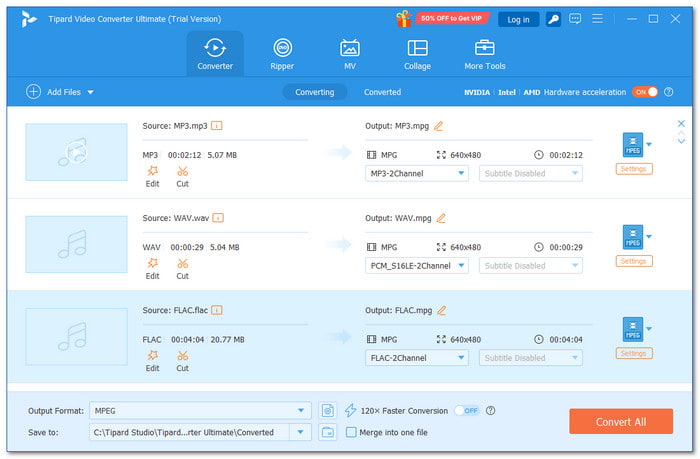The width and height of the screenshot is (700, 459).
Task: Click the Convert All button
Action: click(x=621, y=421)
